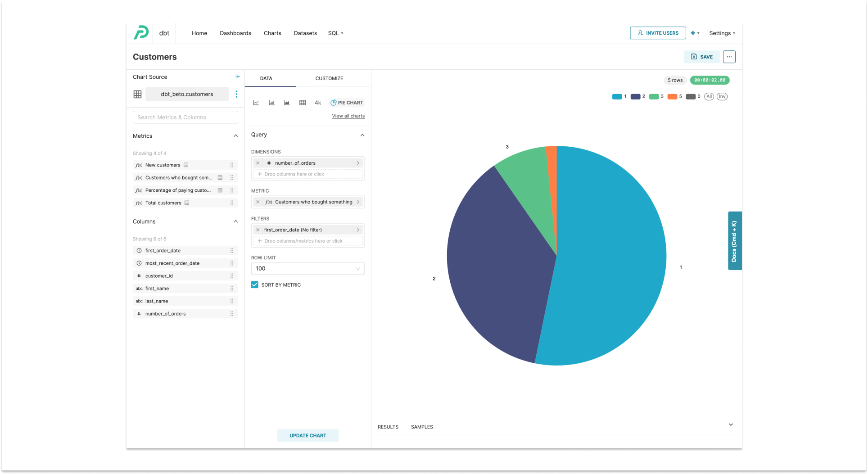
Task: Open the dbt_beto.customers dataset options menu
Action: click(x=236, y=94)
